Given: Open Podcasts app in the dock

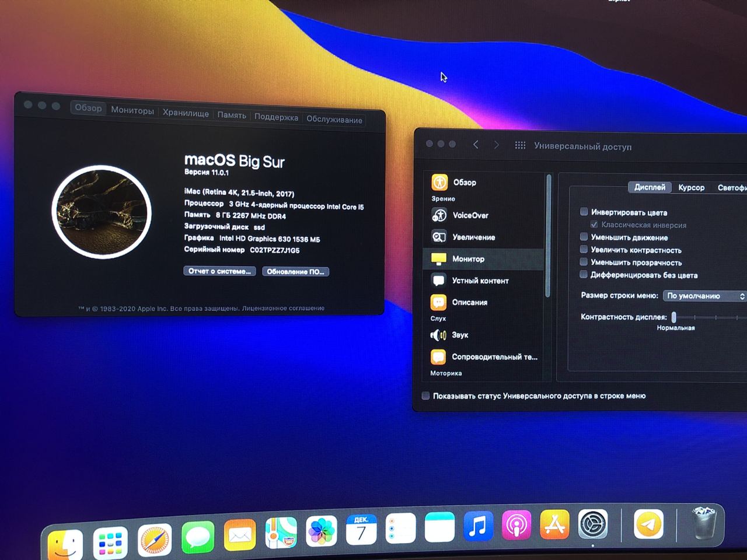Looking at the screenshot, I should coord(516,525).
